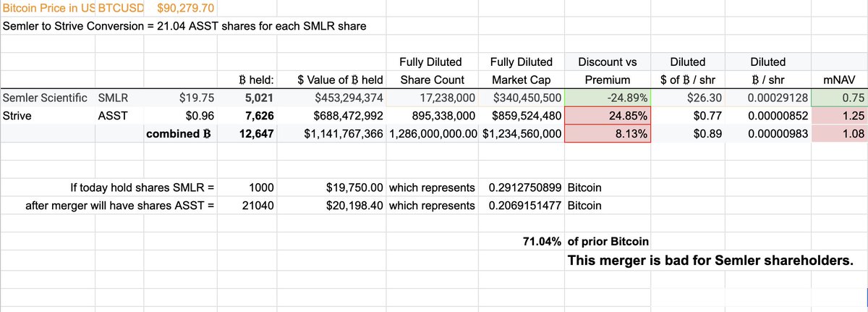The image size is (868, 312).
Task: Click the $19.75 SMLR price cell
Action: point(182,97)
